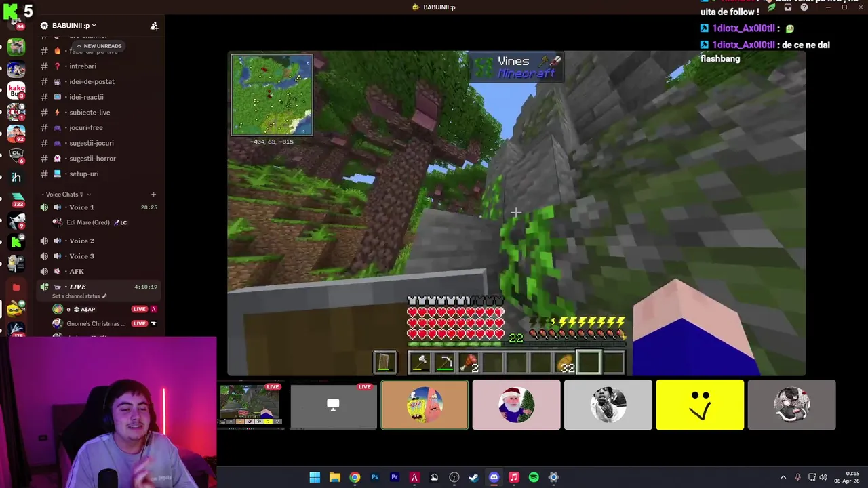Add a channel with Voice Chats plus icon

pos(153,195)
